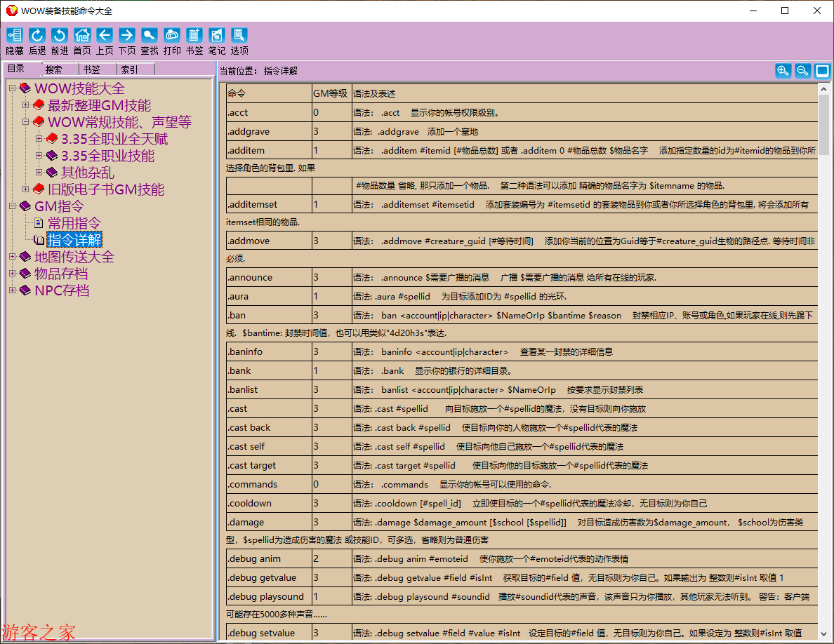Collapse the WOW常规技能、声望等 tree node
The height and width of the screenshot is (644, 834).
pyautogui.click(x=26, y=122)
